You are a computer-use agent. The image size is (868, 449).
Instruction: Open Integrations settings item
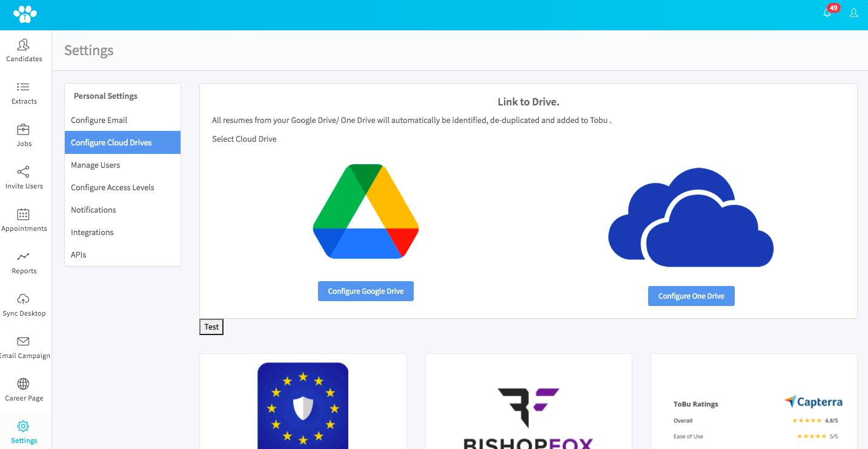(122, 232)
